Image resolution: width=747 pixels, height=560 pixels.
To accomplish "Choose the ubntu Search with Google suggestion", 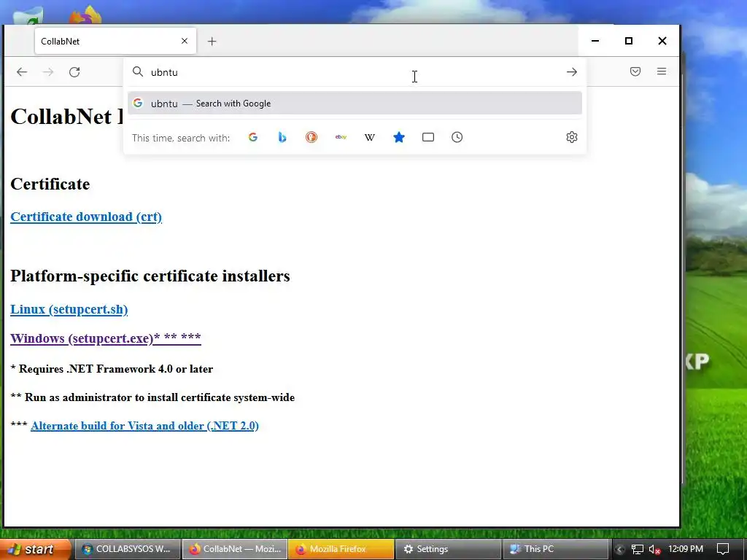I will [355, 104].
